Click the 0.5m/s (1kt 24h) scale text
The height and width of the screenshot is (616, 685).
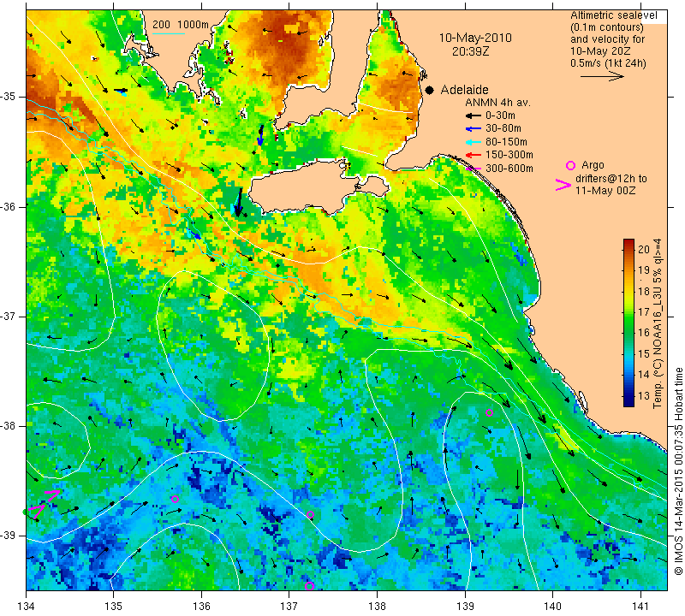[x=608, y=63]
